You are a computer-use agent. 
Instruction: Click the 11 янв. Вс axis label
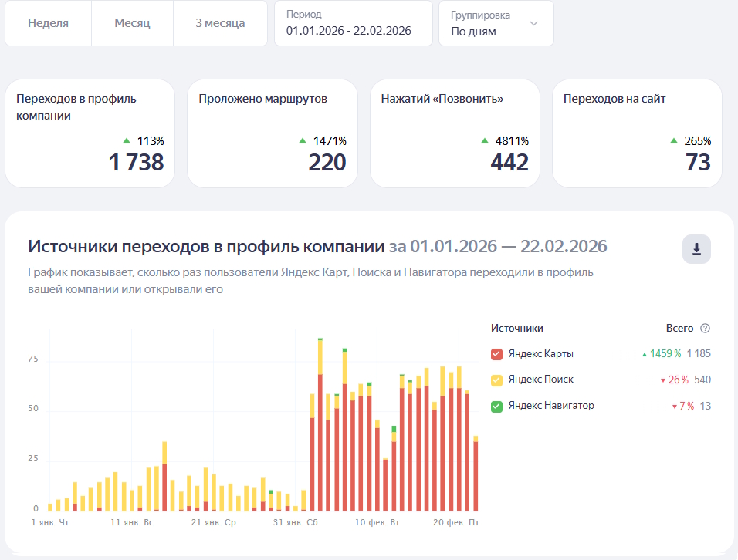tap(132, 522)
